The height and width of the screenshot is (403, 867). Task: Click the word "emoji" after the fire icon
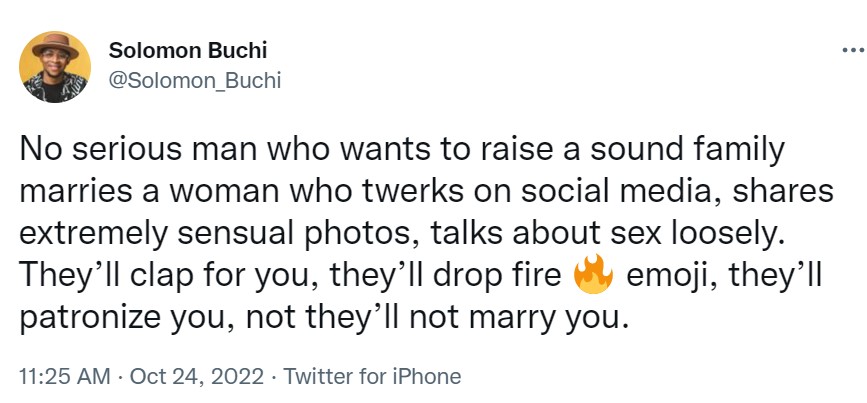662,276
